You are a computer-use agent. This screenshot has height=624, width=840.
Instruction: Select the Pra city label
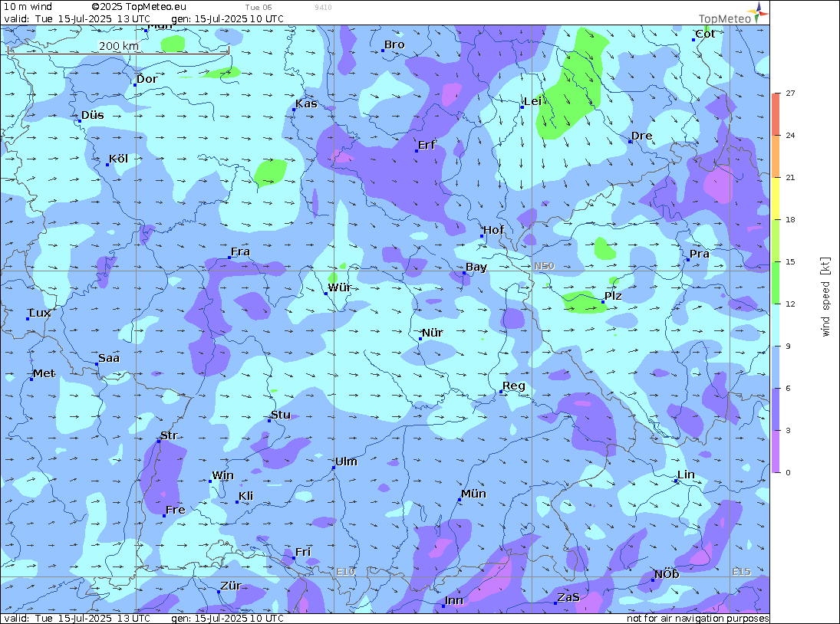tap(700, 254)
